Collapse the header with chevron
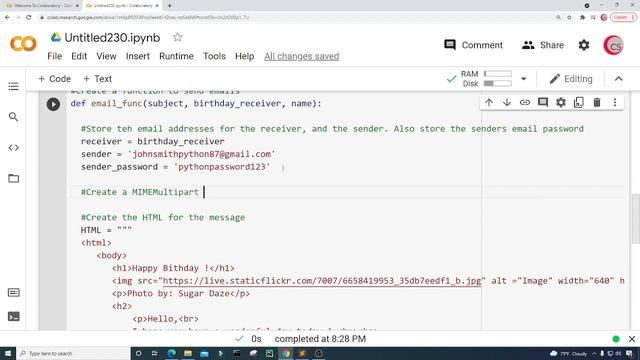Viewport: 640px width, 360px height. tap(618, 79)
